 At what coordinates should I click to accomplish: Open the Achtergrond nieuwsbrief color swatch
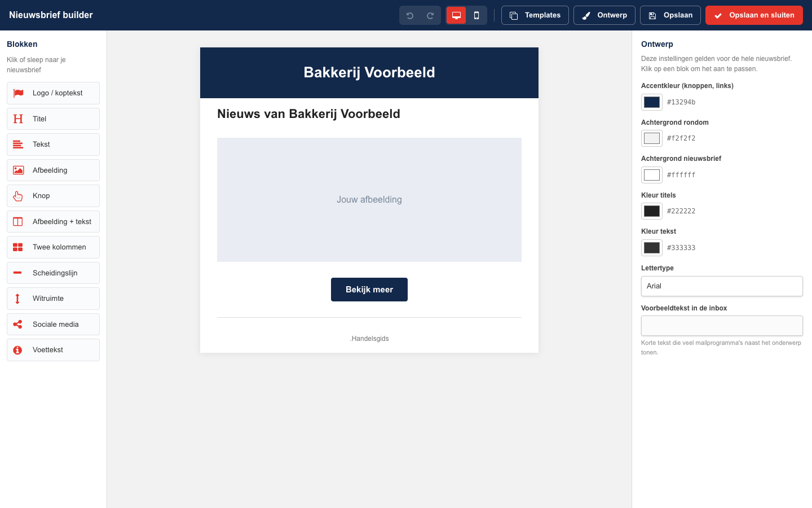coord(652,175)
